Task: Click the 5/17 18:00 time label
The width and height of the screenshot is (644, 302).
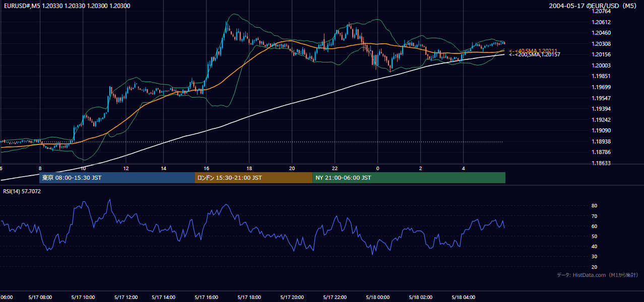Action: pyautogui.click(x=249, y=297)
